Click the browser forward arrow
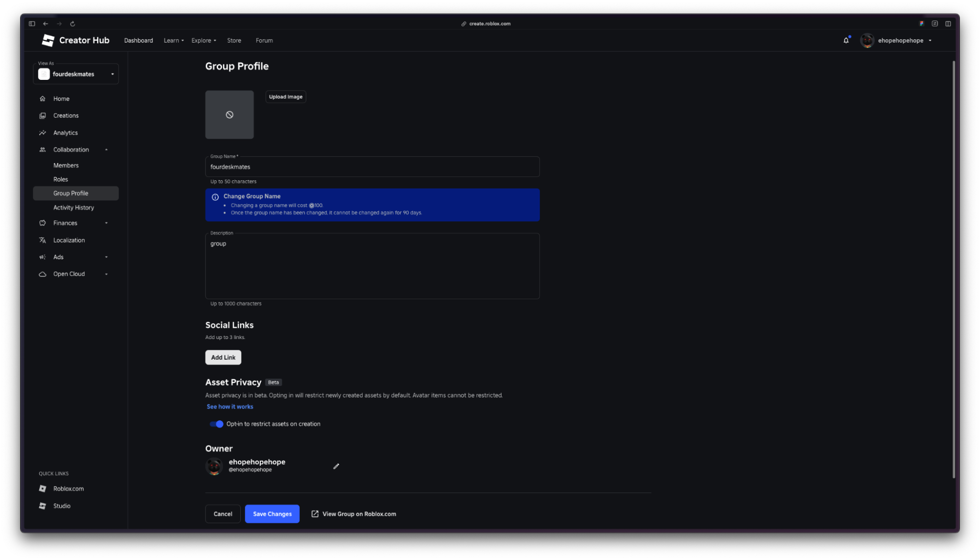The width and height of the screenshot is (980, 560). pyautogui.click(x=59, y=24)
